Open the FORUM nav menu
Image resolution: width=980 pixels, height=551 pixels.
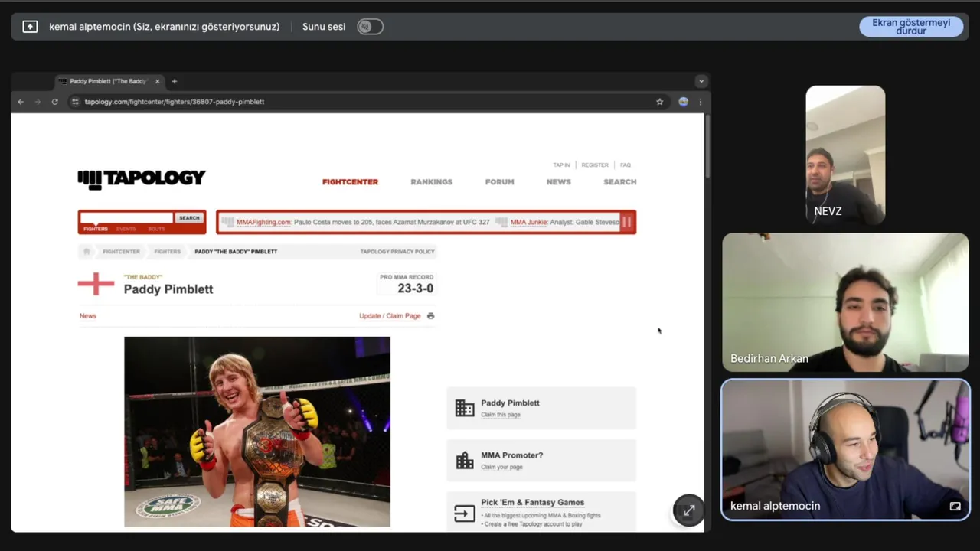[x=499, y=182]
